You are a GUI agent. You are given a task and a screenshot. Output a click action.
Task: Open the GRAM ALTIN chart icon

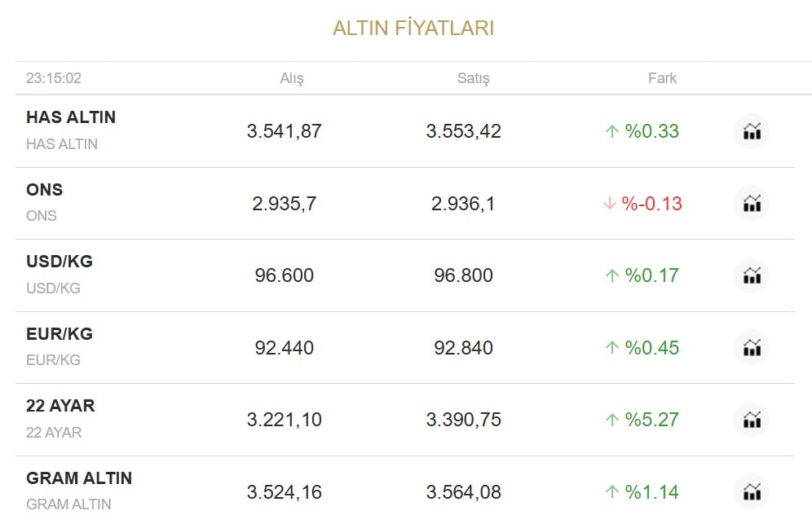point(751,492)
